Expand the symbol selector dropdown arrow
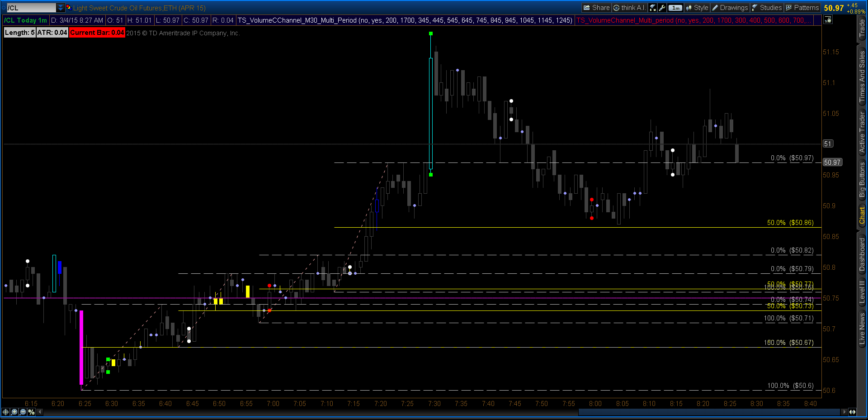The image size is (868, 420). pyautogui.click(x=61, y=8)
